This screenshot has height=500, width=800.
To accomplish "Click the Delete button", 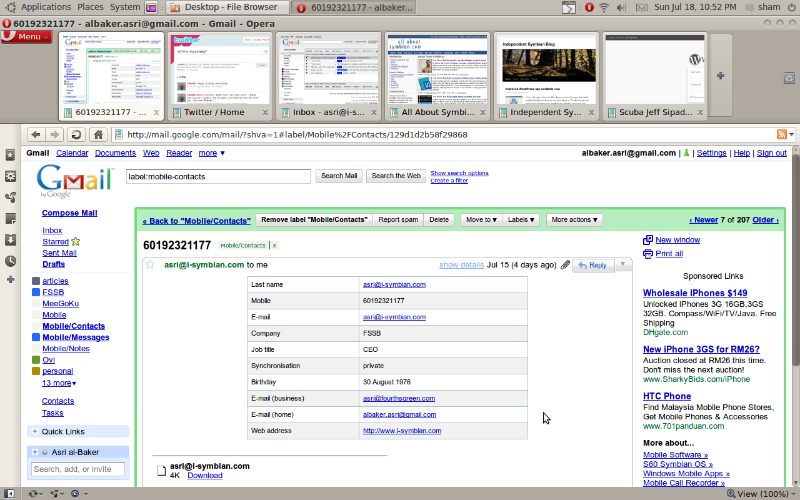I will (439, 220).
